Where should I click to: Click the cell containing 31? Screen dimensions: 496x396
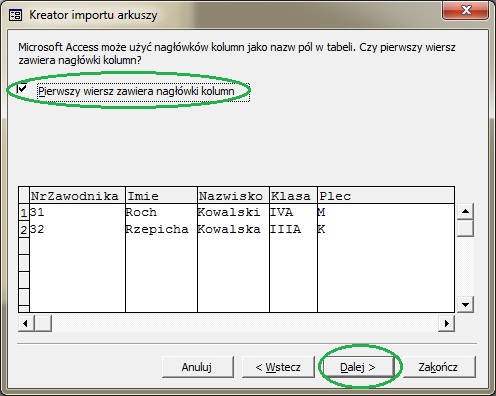tap(77, 212)
